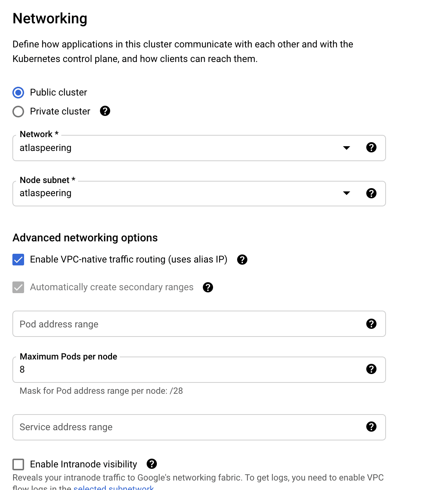Open the selected subnetwork link

point(113,487)
